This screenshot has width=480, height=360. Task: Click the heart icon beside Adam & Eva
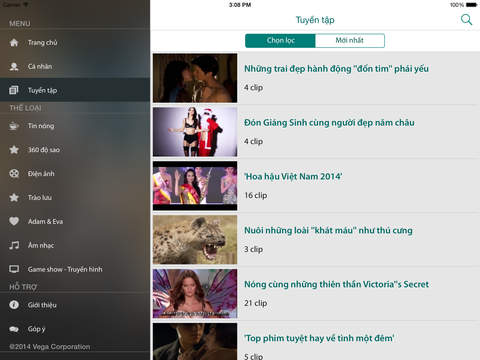pyautogui.click(x=14, y=221)
